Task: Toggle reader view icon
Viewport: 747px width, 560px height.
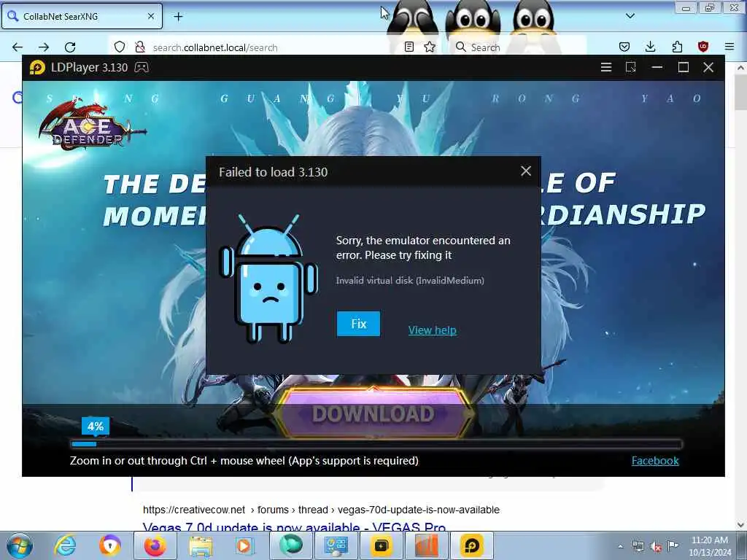Action: (x=409, y=47)
